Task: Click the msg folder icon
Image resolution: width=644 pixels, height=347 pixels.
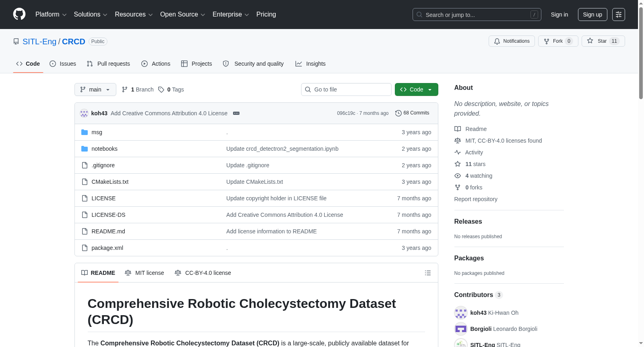Action: click(x=85, y=132)
